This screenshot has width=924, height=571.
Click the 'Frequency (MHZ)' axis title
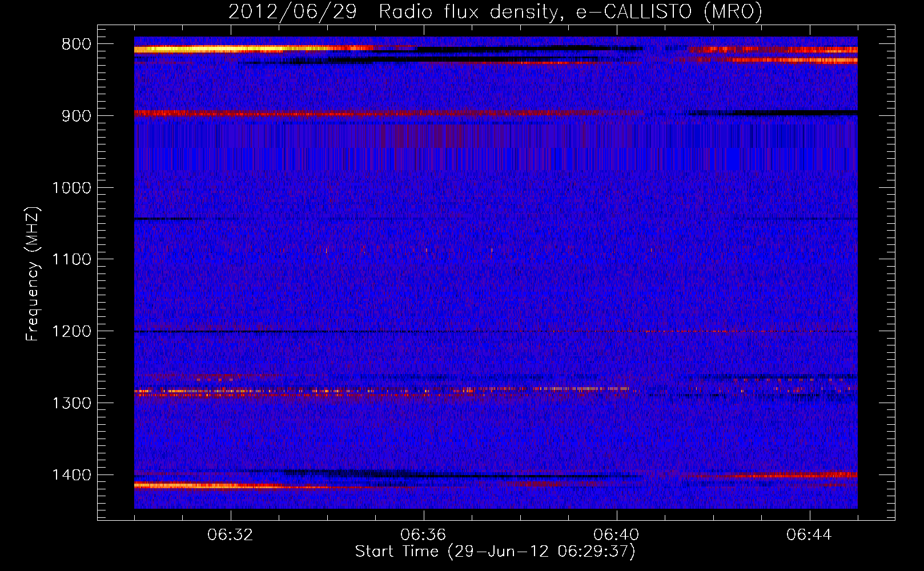click(33, 274)
